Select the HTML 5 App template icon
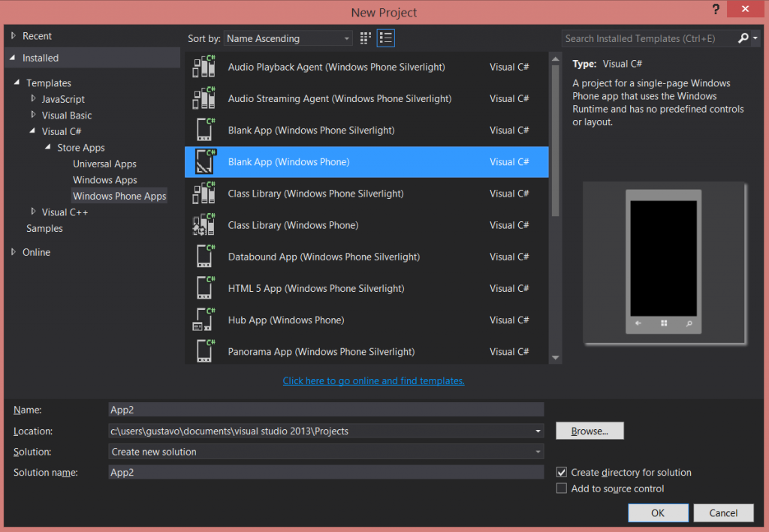 pos(204,288)
